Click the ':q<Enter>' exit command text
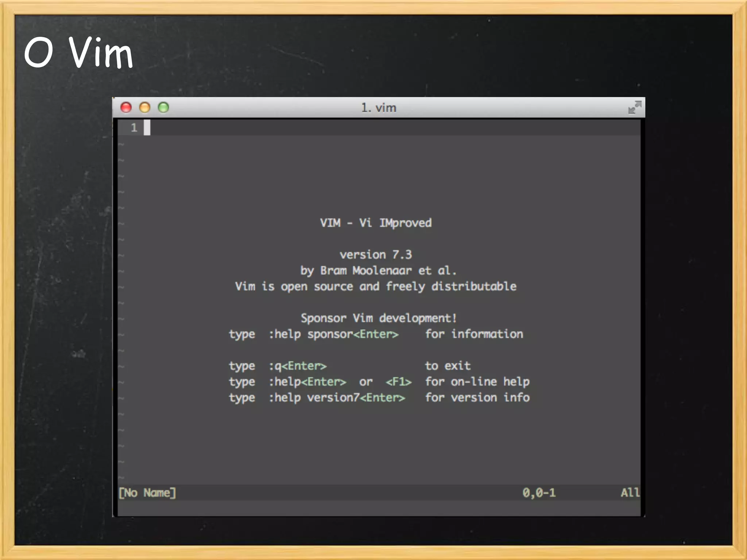The image size is (747, 560). [298, 366]
